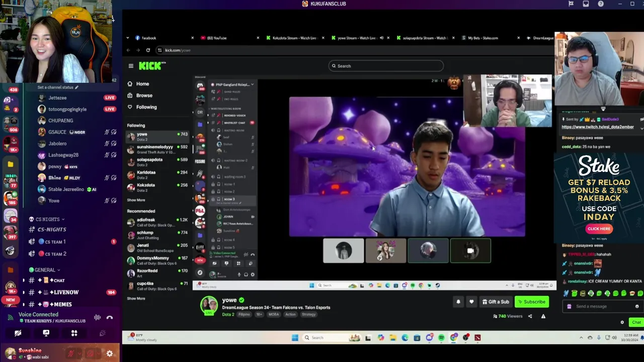
Task: Reload the kick.com page
Action: 148,50
